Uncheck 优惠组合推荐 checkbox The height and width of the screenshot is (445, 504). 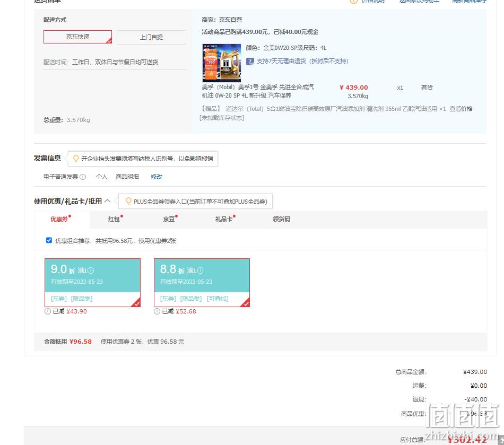[49, 240]
